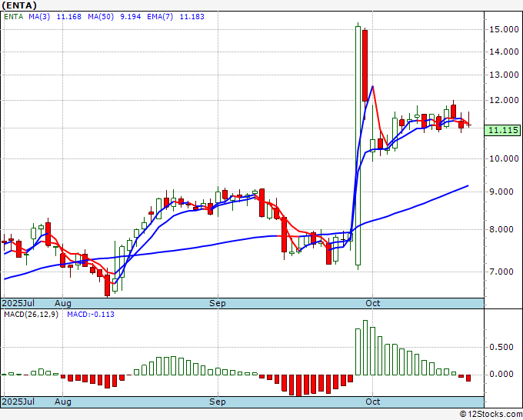
Task: Click the large red candlestick after the spike
Action: point(365,65)
